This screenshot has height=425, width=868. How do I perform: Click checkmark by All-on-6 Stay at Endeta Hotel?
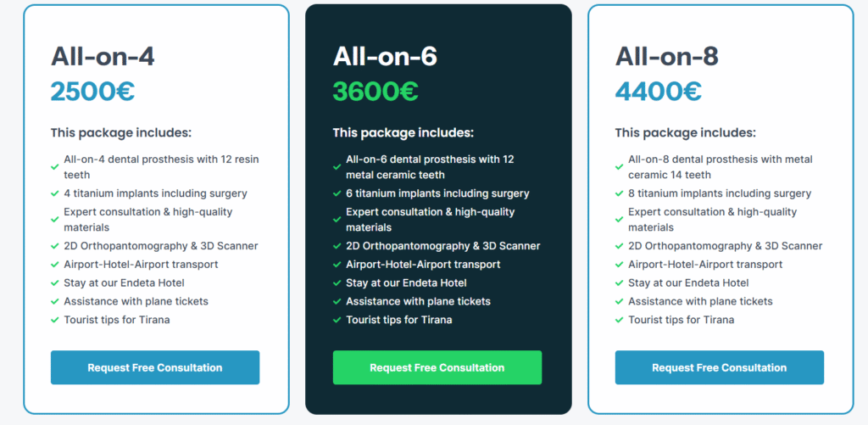(337, 283)
